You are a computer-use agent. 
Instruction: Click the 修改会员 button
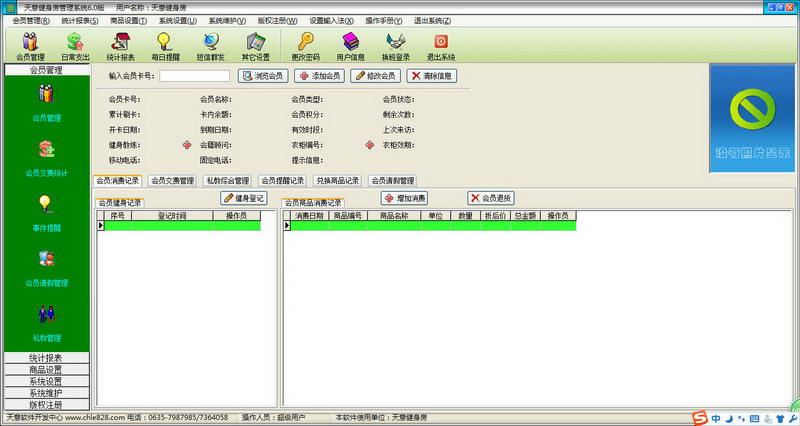point(376,76)
